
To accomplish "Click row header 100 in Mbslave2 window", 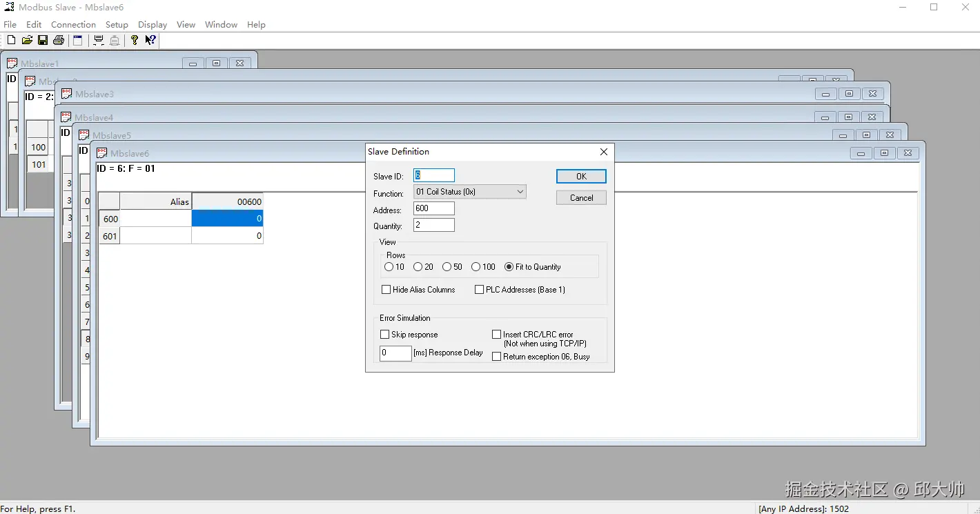I will tap(38, 147).
